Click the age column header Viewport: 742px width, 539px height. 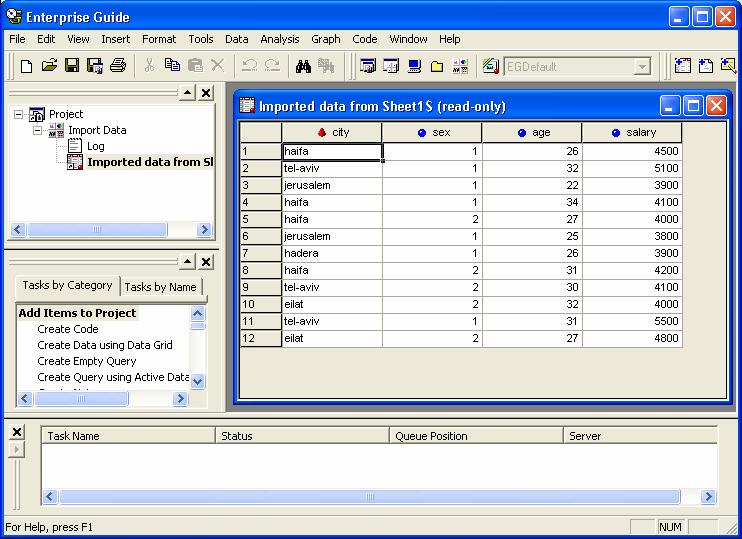tap(532, 133)
